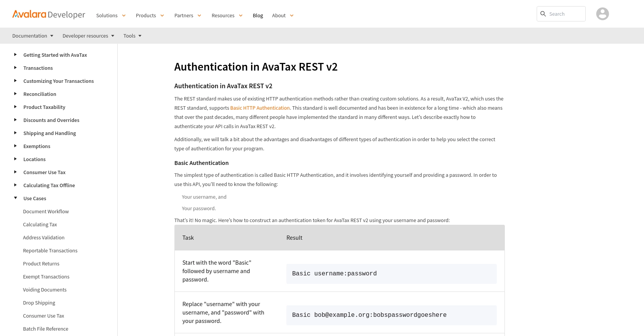Open the Document Workflow page

click(46, 211)
